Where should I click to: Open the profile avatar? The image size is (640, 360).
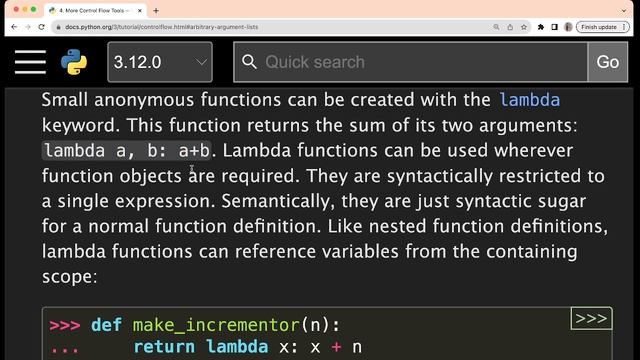pyautogui.click(x=568, y=27)
